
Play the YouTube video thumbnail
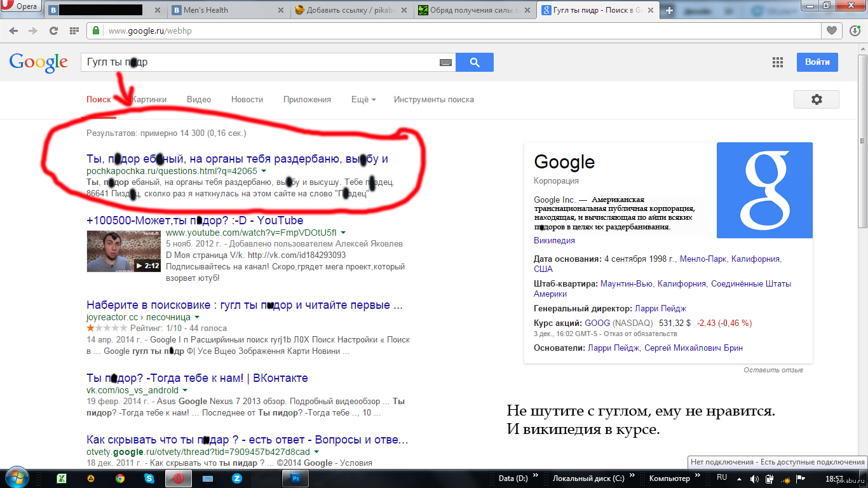click(123, 251)
